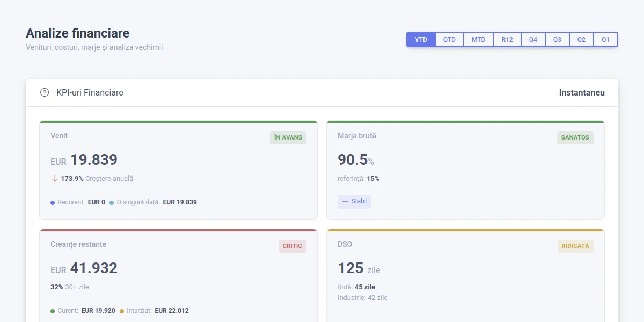Click the SANATOS badge on Marja brută
This screenshot has width=644, height=322.
575,137
